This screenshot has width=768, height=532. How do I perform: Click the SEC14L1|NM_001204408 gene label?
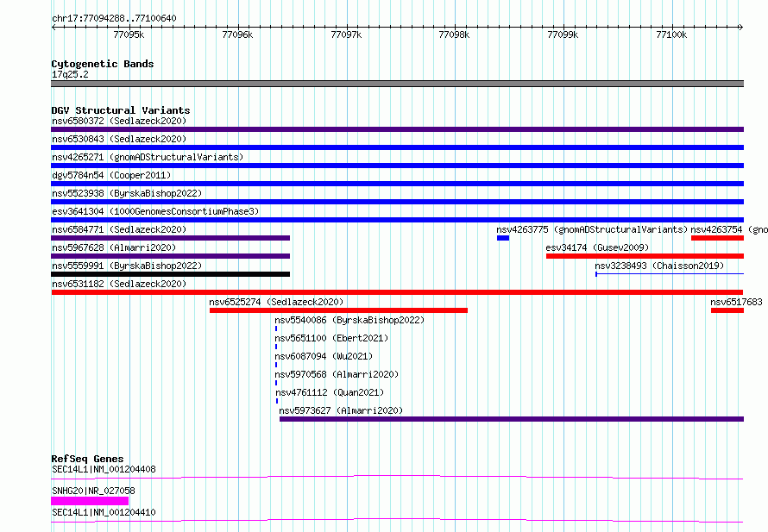(x=104, y=469)
